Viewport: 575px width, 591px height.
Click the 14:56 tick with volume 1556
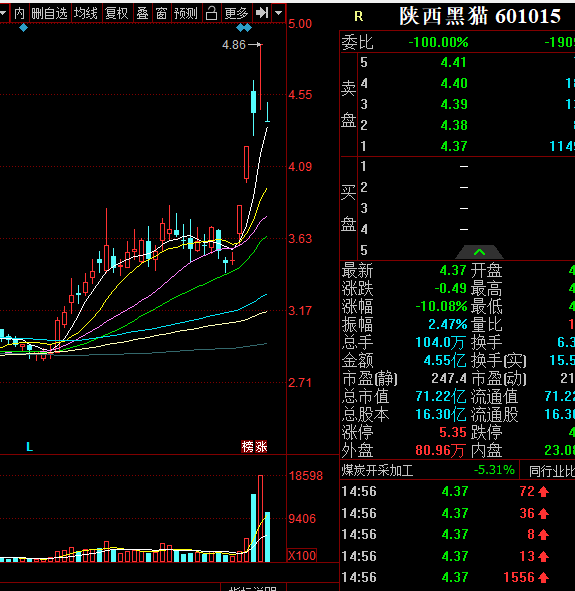tap(458, 577)
